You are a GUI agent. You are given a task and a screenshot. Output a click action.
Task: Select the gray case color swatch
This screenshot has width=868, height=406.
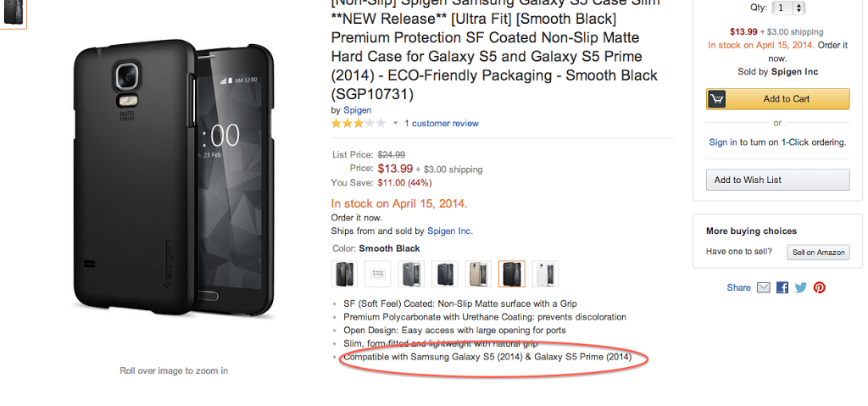(x=411, y=274)
